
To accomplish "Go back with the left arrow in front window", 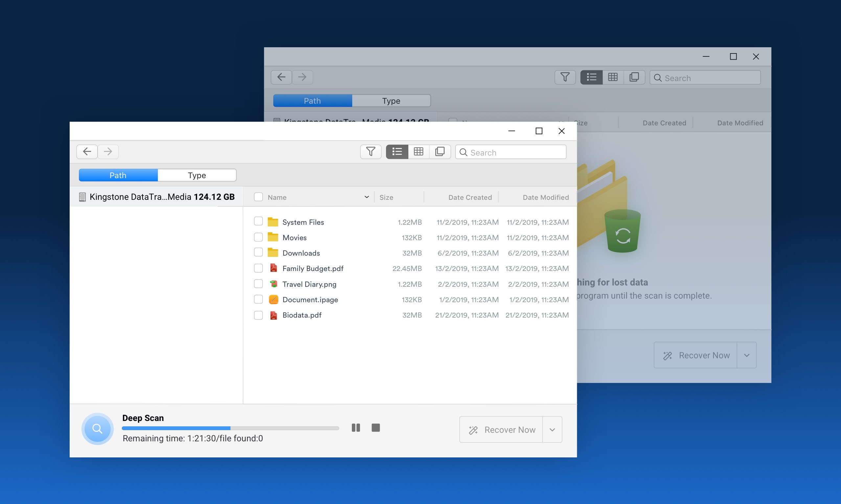I will 87,152.
